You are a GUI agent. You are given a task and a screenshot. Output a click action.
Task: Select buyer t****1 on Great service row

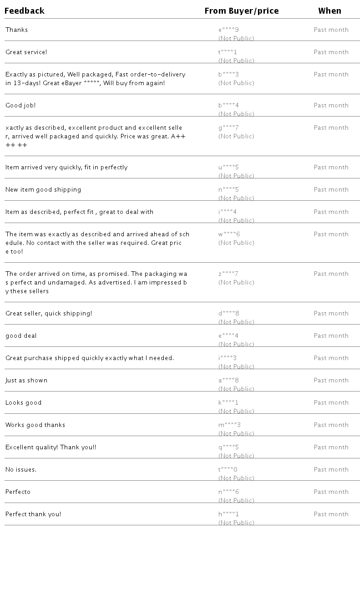tap(227, 52)
